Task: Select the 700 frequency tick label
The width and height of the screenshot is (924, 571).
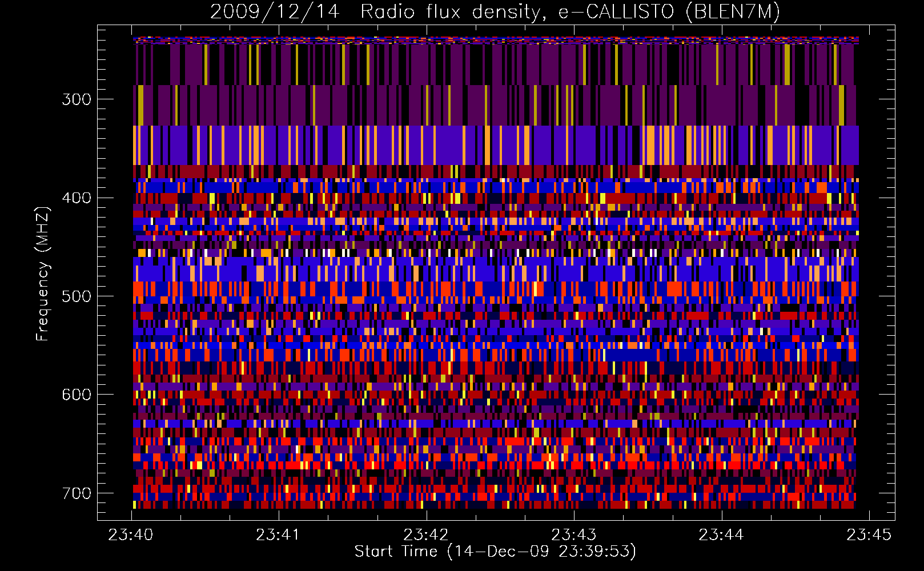Action: coord(77,493)
